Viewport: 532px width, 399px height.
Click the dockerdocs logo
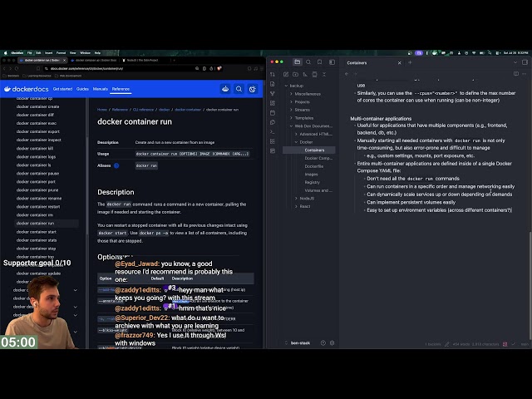point(26,89)
